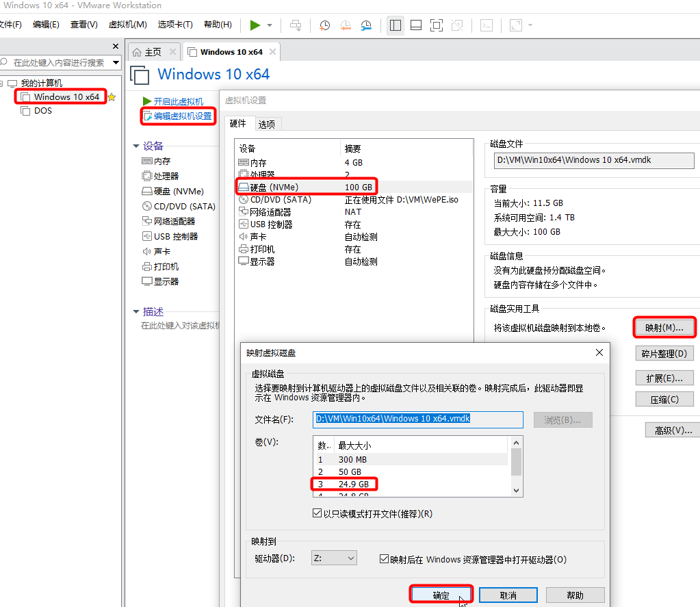Screen dimensions: 700x607
Task: Select CD/DVD (SATA) row in hardware list
Action: [354, 200]
